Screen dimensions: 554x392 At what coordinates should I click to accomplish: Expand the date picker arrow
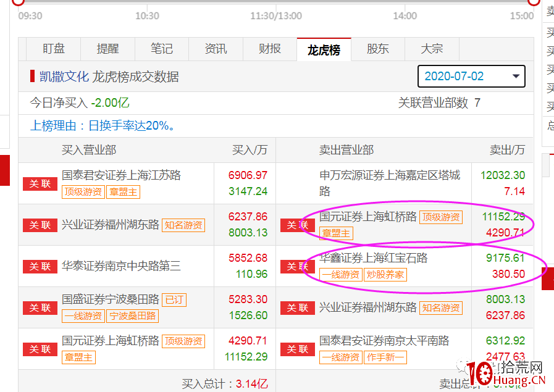pyautogui.click(x=514, y=77)
